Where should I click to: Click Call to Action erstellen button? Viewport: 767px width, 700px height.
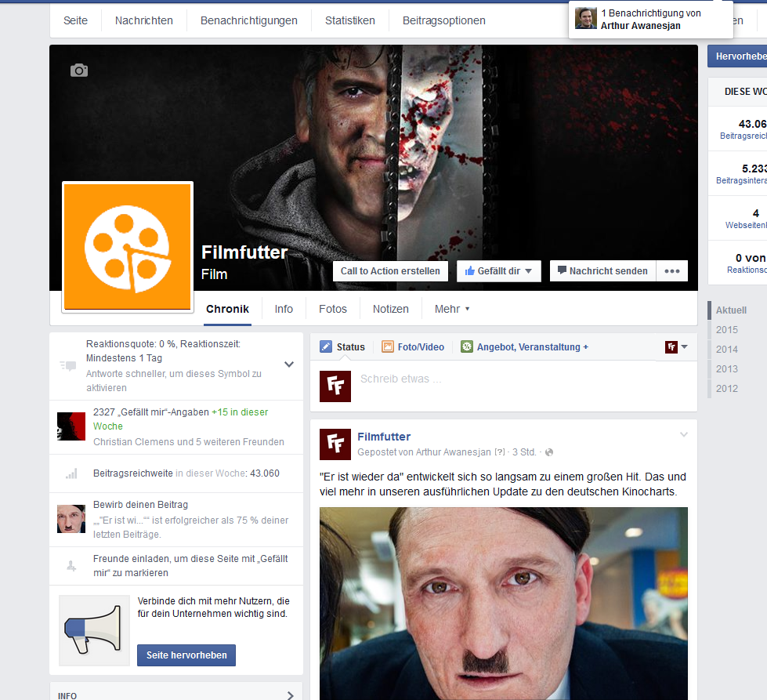[x=391, y=271]
